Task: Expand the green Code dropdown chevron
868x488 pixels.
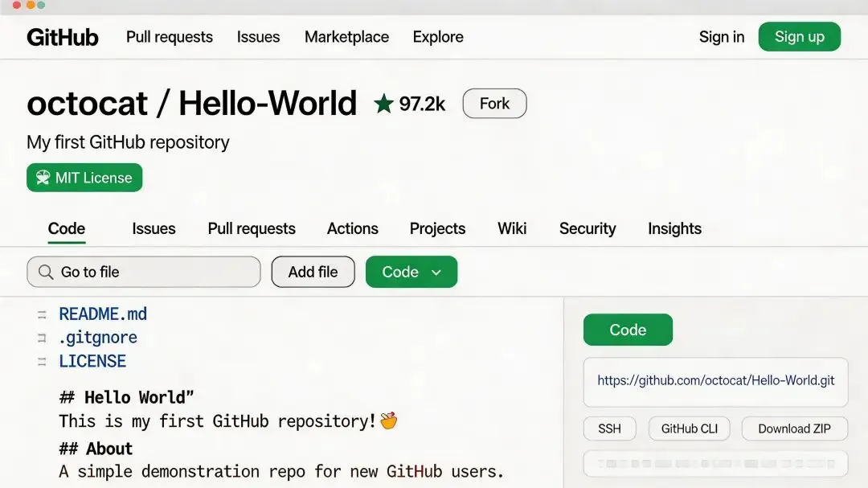Action: [436, 273]
